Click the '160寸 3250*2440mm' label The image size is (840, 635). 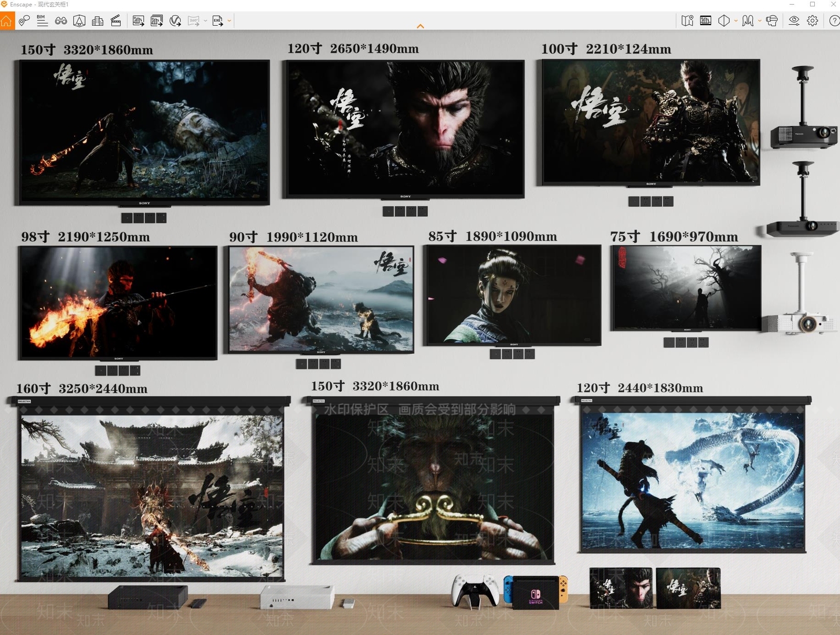(x=81, y=389)
